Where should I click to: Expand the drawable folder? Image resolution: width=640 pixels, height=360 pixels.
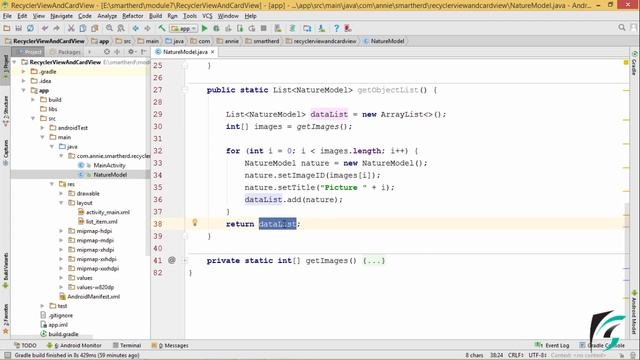61,193
